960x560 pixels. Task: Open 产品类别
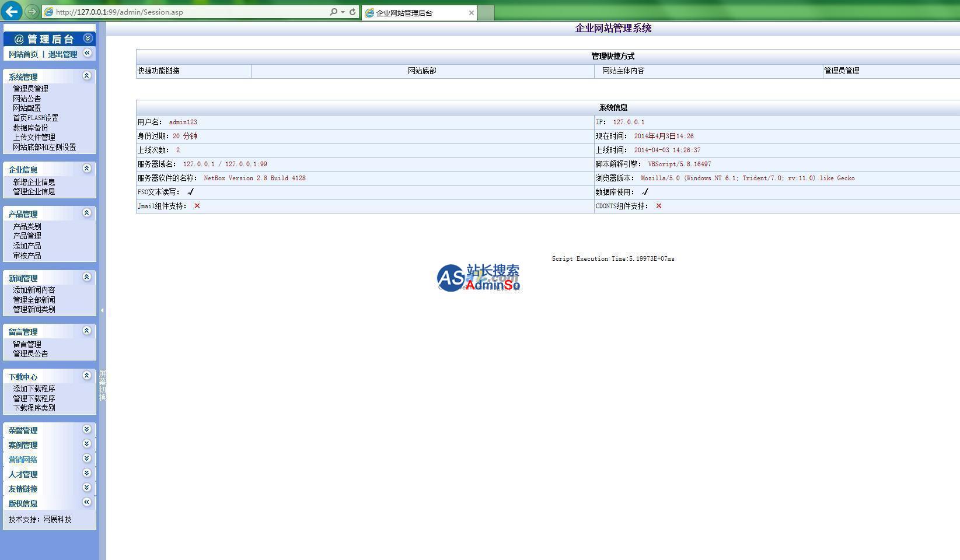(x=27, y=226)
